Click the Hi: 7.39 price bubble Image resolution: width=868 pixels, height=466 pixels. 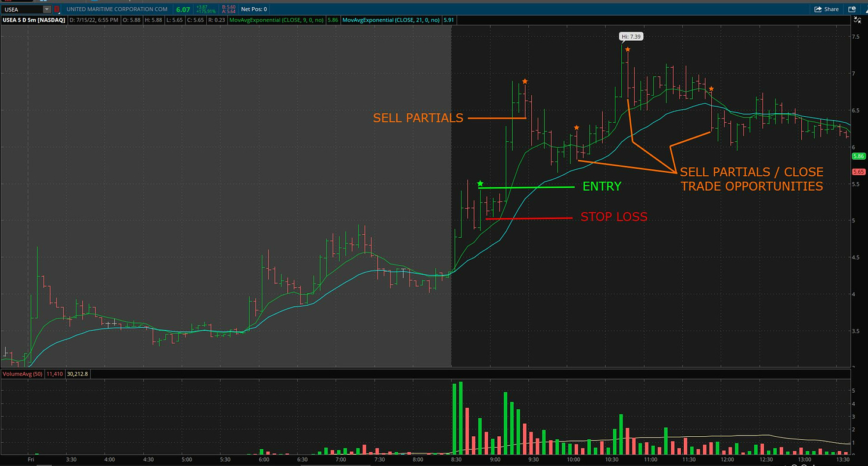(x=631, y=37)
